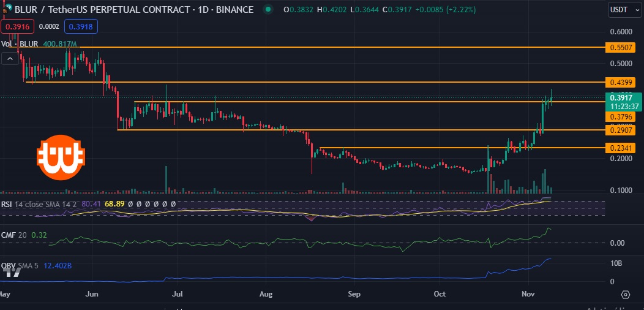This screenshot has height=310, width=644.
Task: Collapse the indicator legend with the chevron button
Action: coord(10,59)
